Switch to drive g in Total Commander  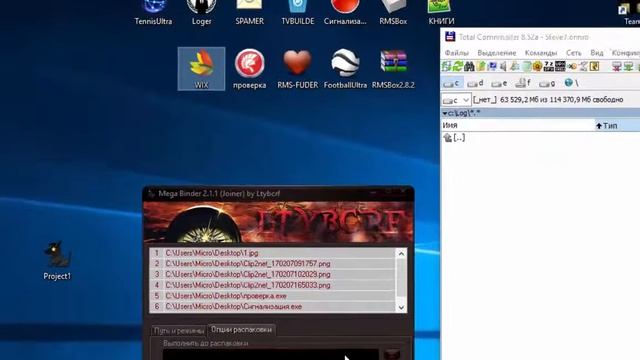tap(547, 83)
